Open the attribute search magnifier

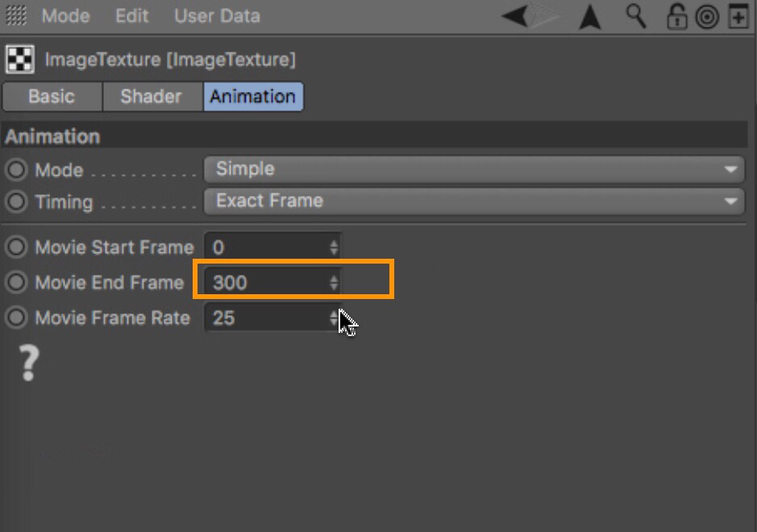click(636, 16)
